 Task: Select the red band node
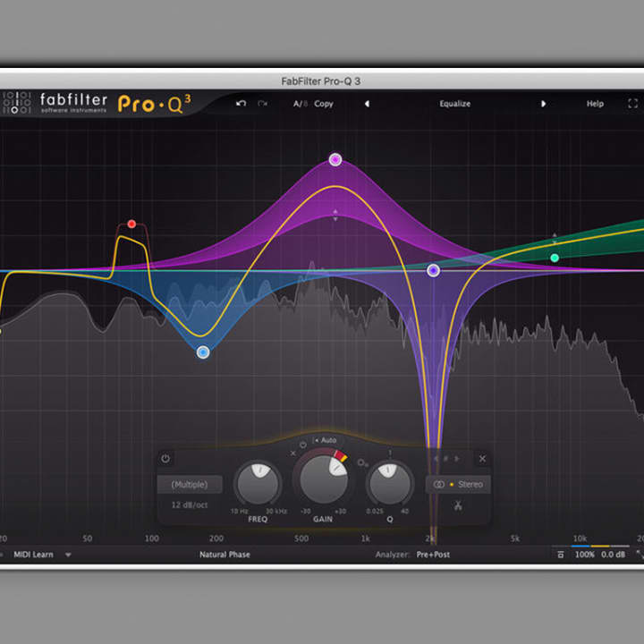click(x=131, y=224)
